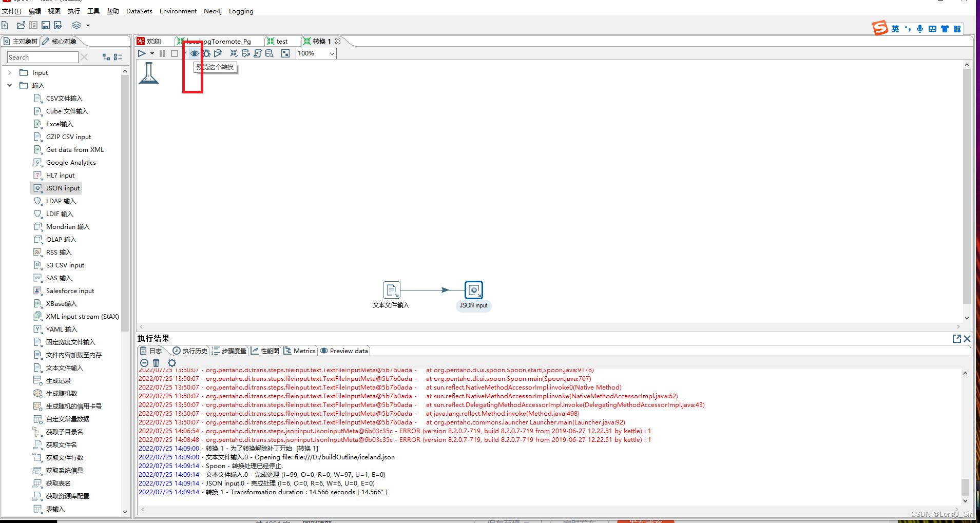The height and width of the screenshot is (523, 980).
Task: Click the debug transformation bug icon
Action: (x=206, y=53)
